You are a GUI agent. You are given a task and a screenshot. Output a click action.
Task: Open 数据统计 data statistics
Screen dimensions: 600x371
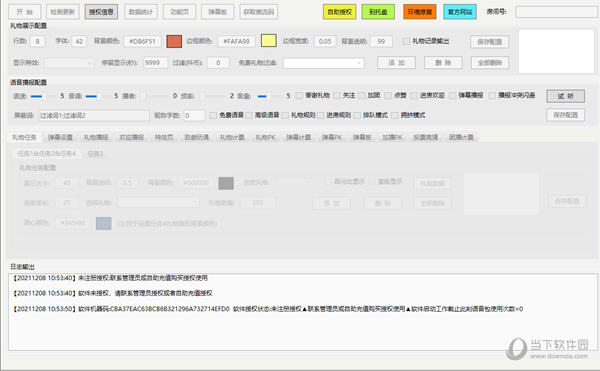[x=141, y=12]
